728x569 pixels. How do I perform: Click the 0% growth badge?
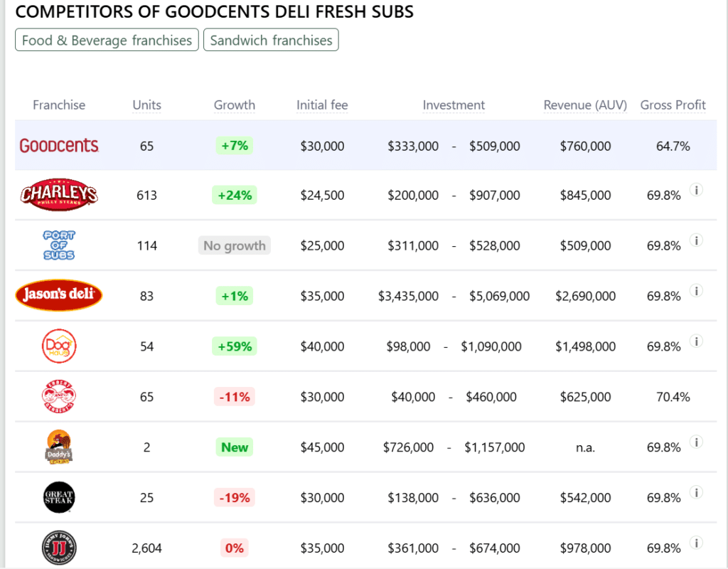click(235, 548)
